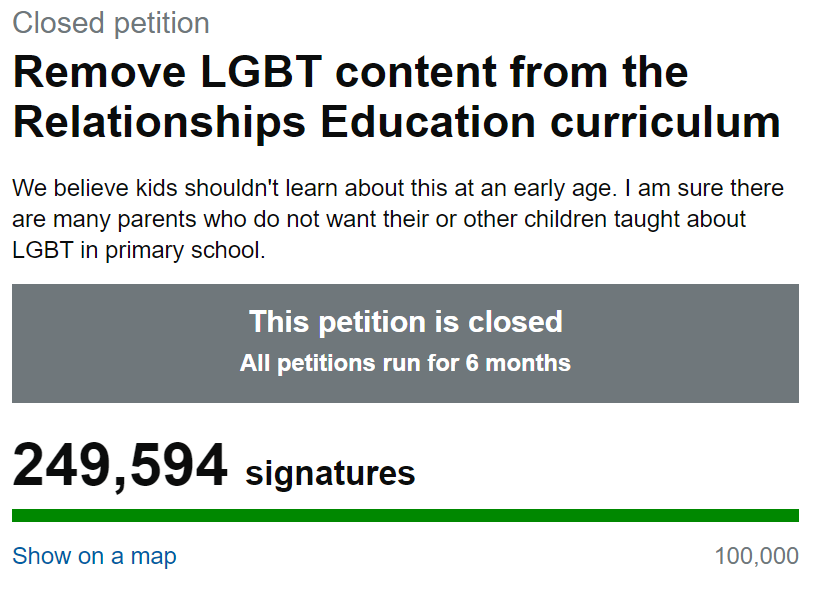Click the word 'petition' in top label

(162, 24)
